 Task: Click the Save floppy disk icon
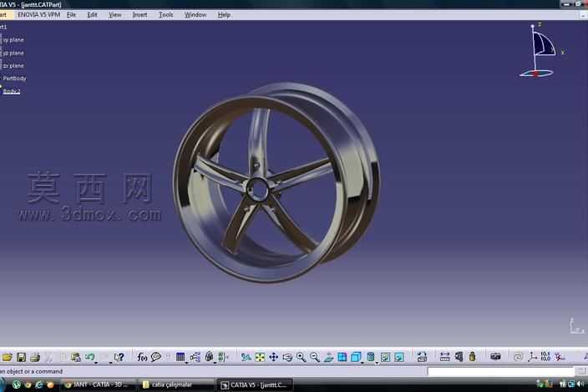click(21, 357)
